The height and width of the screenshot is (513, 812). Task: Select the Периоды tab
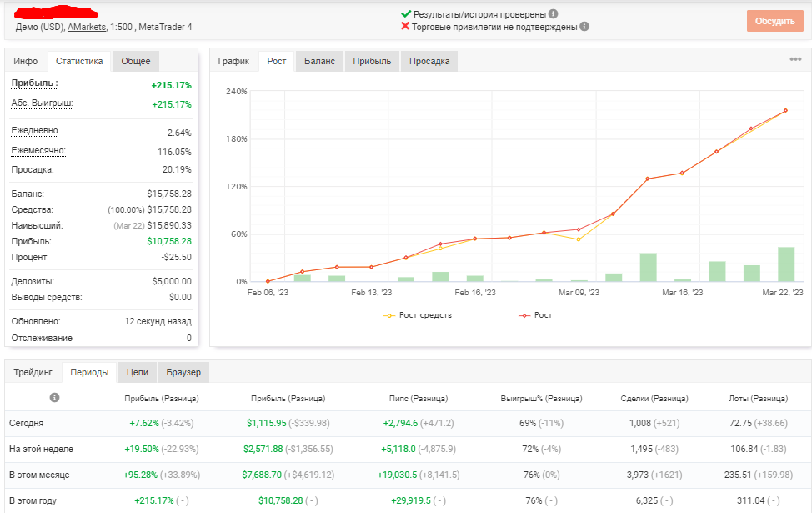coord(89,373)
